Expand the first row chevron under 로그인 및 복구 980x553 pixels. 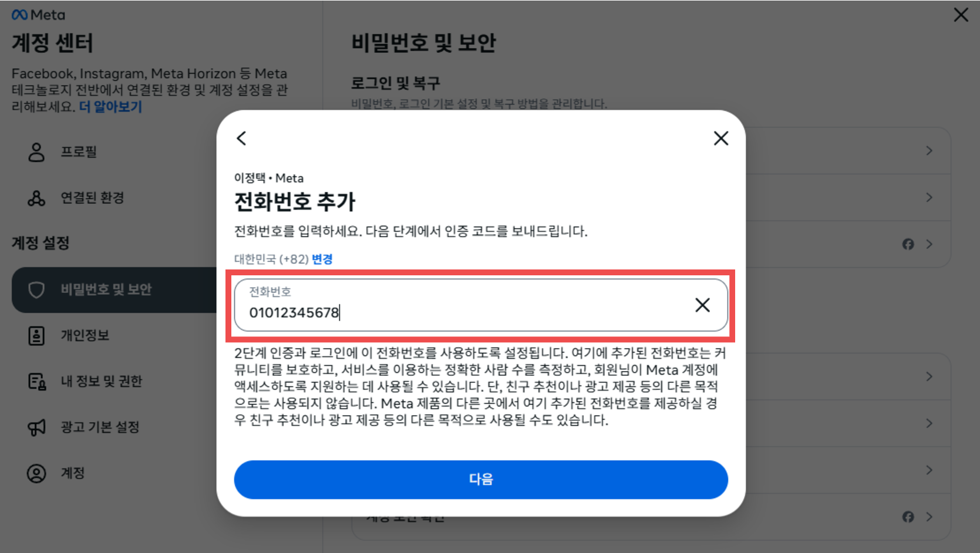[929, 151]
